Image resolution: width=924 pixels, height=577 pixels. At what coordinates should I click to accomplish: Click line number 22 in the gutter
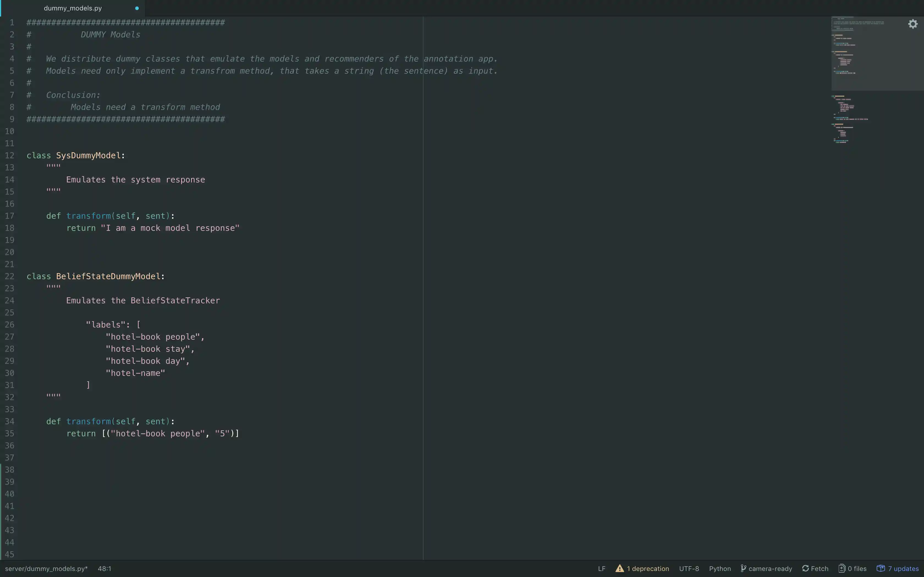(10, 276)
